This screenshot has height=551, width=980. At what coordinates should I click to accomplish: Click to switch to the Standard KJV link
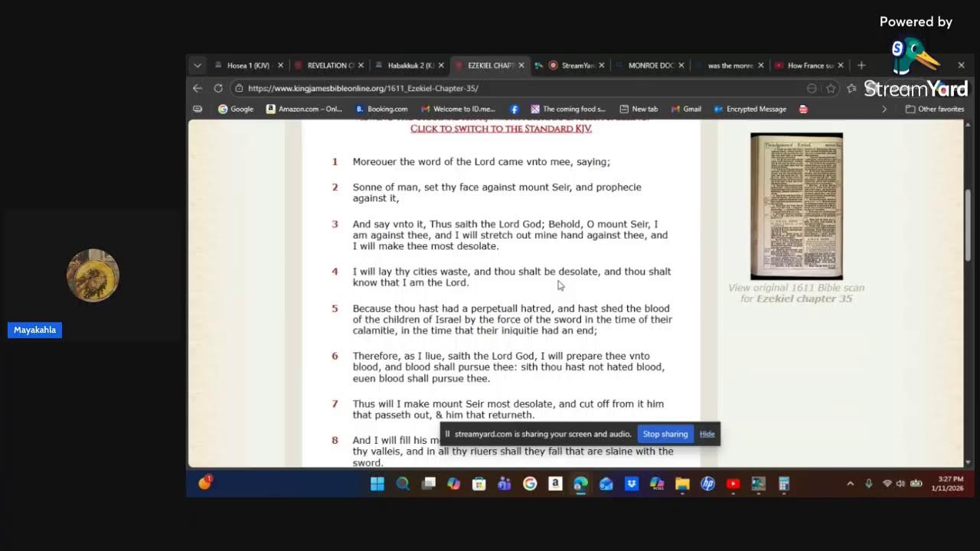[501, 129]
